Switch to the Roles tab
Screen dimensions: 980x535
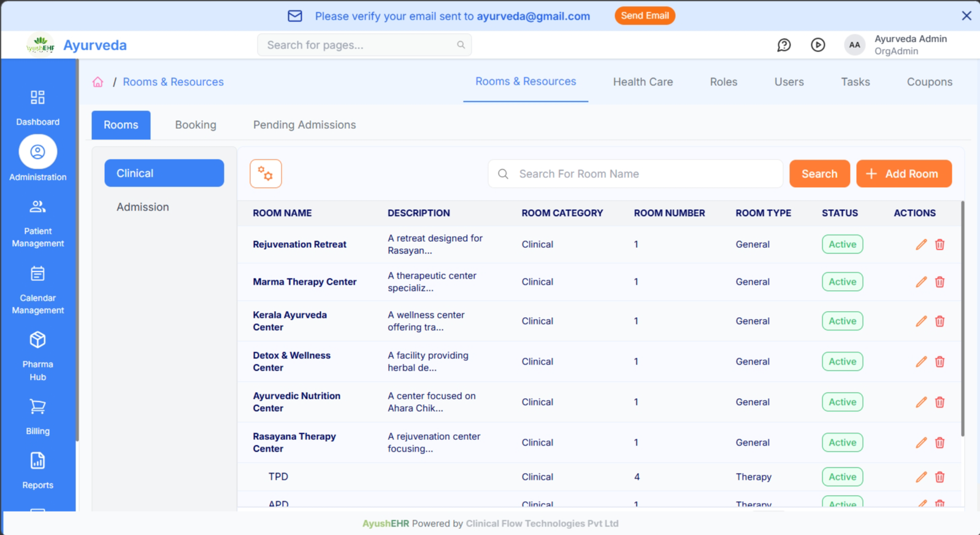pos(724,82)
